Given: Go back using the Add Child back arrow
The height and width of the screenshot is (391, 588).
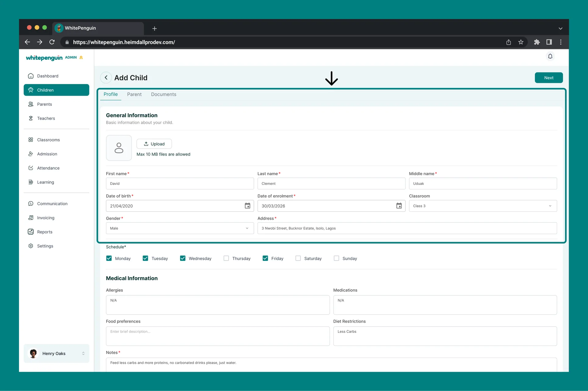Looking at the screenshot, I should pos(106,78).
